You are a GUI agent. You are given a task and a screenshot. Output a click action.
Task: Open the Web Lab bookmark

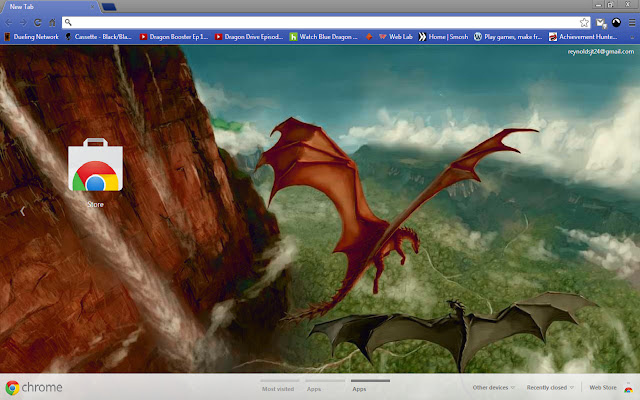click(x=396, y=37)
